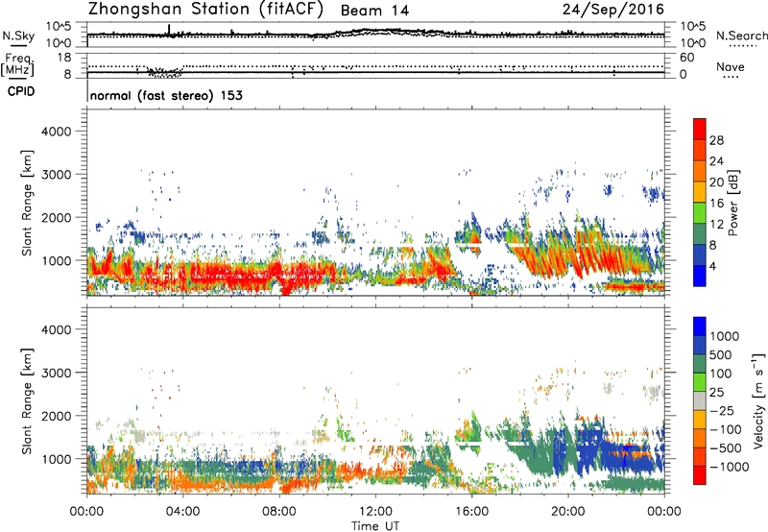
Task: Click the '28' power colorbar tick label
Action: point(716,140)
